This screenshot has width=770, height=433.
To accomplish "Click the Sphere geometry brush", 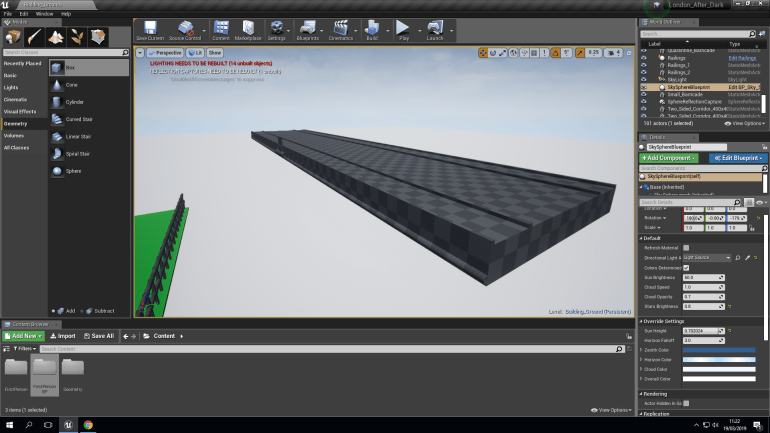I will coord(89,171).
